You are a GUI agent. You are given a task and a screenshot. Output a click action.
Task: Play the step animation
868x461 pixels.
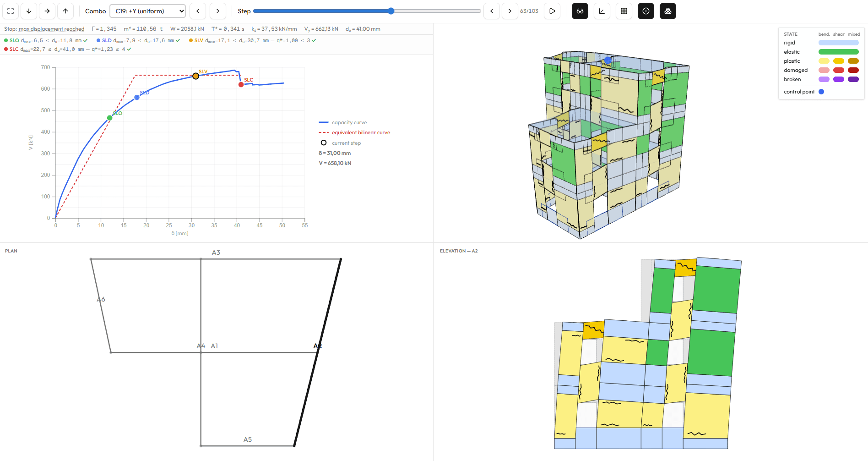pos(553,11)
